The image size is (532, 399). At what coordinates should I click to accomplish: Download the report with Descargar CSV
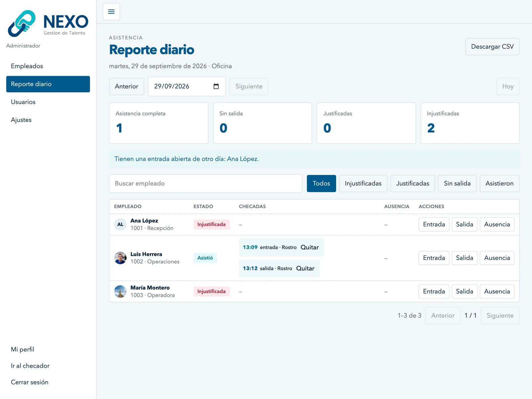[492, 47]
